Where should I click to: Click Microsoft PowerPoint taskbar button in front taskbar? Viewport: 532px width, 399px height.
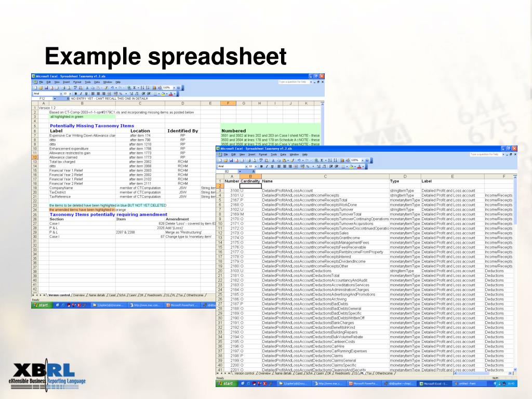click(363, 383)
